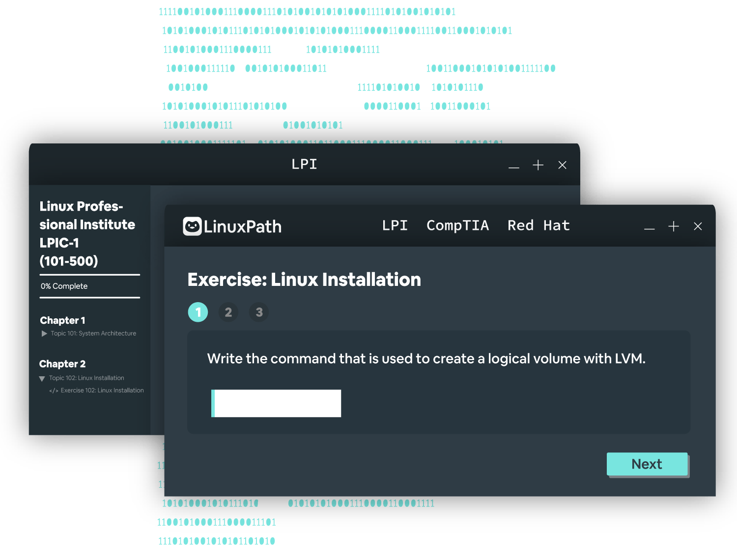Close the LinuxPath front window

tap(698, 226)
